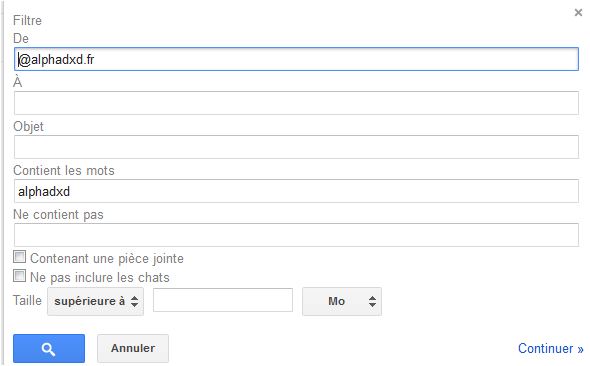Tick the exclude chats checkbox box

coord(20,276)
